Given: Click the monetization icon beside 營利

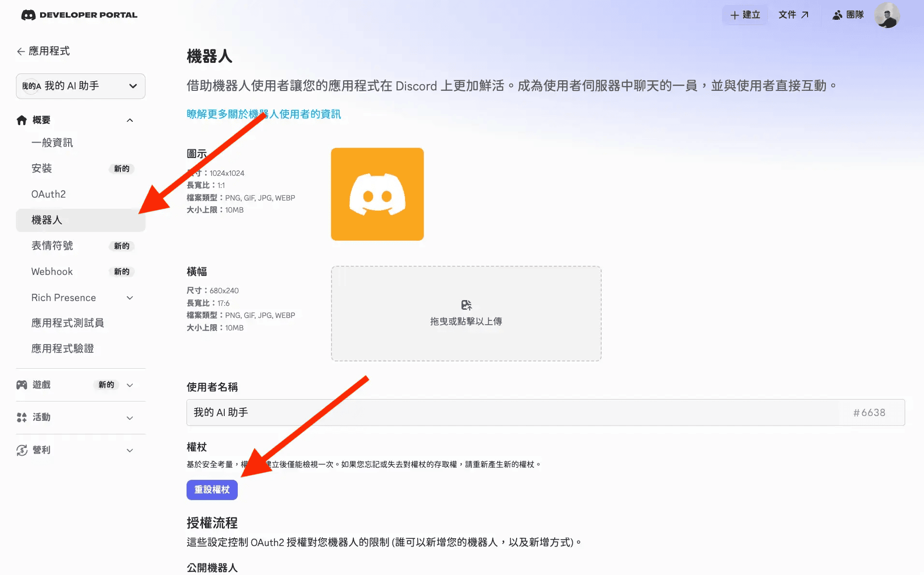Looking at the screenshot, I should [x=22, y=450].
